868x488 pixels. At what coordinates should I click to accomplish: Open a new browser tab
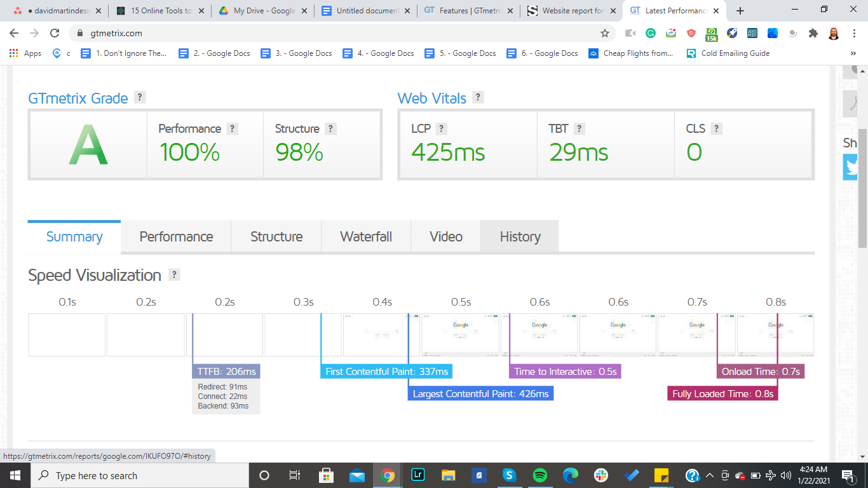point(740,11)
